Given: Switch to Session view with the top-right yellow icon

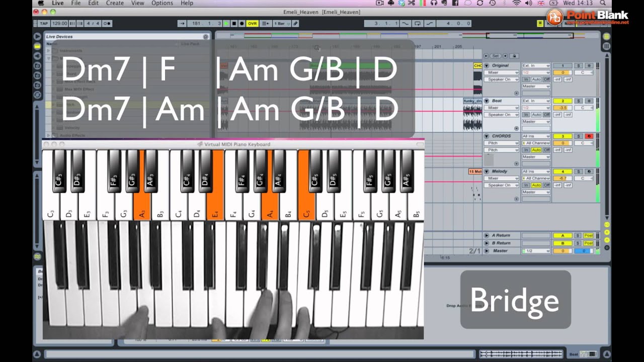Looking at the screenshot, I should (x=606, y=36).
